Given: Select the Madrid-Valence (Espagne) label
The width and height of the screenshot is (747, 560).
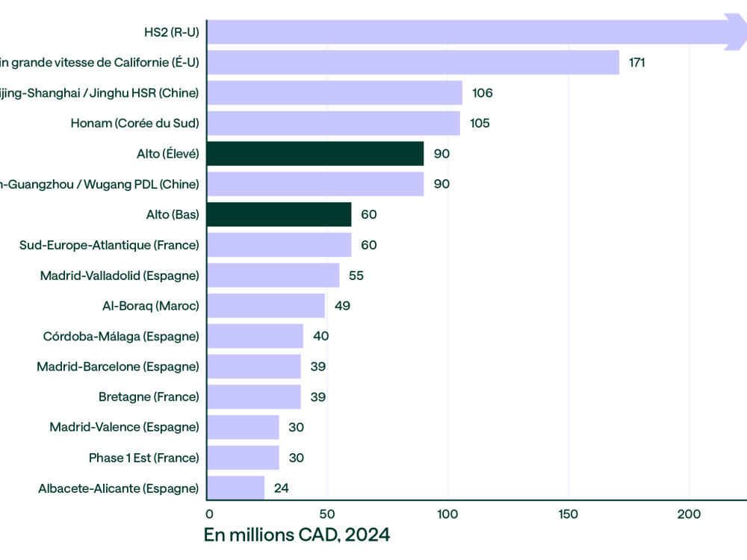Looking at the screenshot, I should [124, 427].
